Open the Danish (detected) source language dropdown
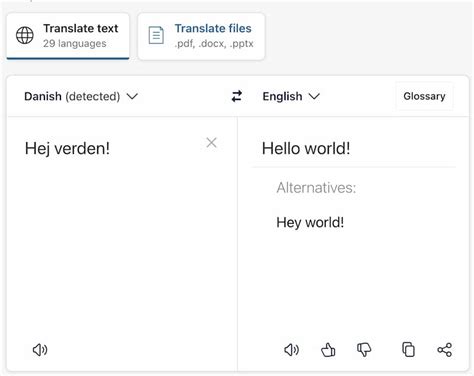474x376 pixels. (x=81, y=96)
